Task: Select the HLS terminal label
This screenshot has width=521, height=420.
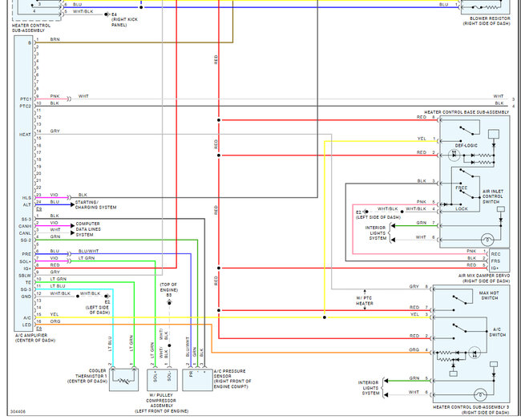Action: 26,198
